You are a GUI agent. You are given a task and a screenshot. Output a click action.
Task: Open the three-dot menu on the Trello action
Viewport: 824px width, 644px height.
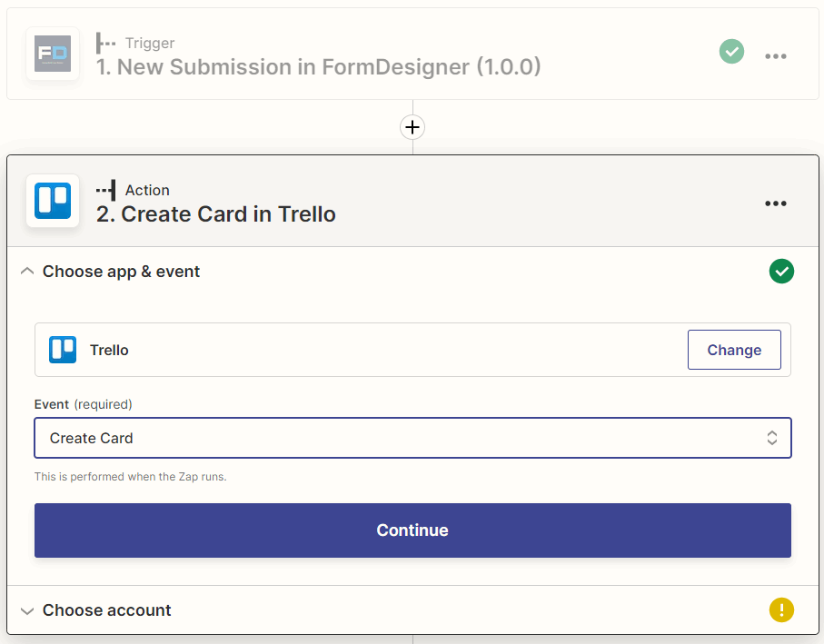[775, 203]
